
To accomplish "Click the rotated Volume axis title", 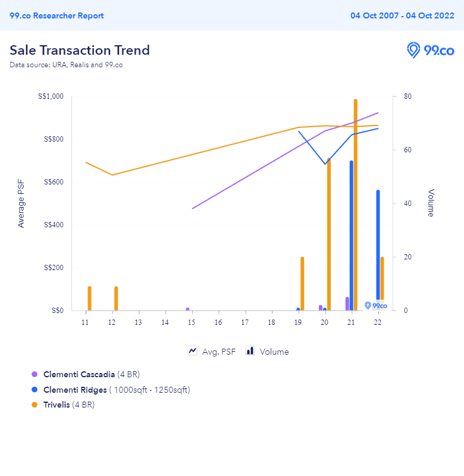I will click(x=431, y=203).
